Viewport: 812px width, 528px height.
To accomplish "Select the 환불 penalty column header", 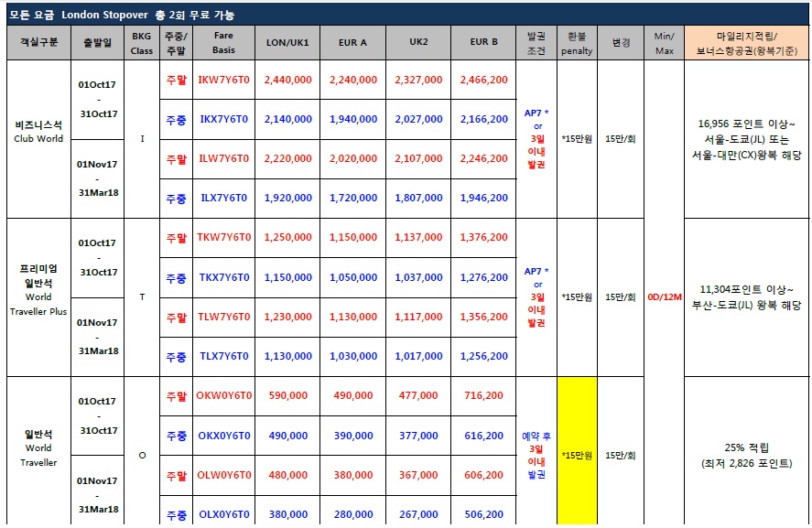I will tap(577, 43).
